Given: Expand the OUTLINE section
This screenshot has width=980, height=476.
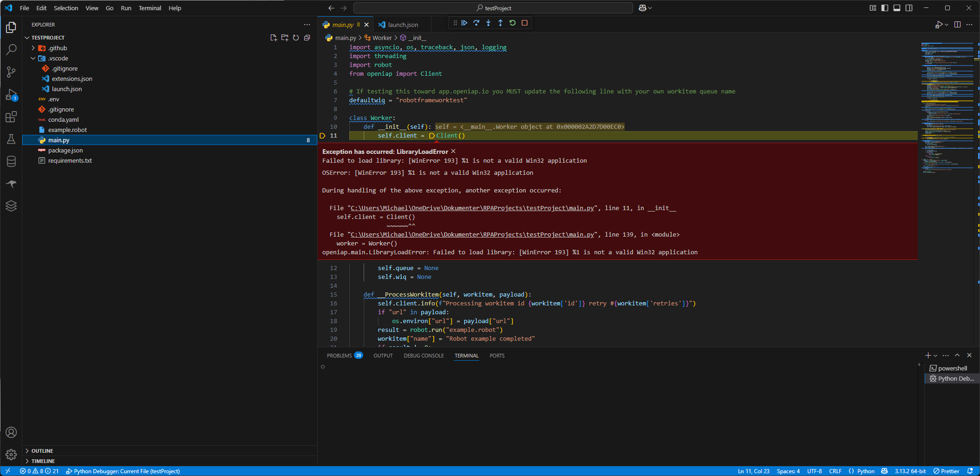Looking at the screenshot, I should point(27,451).
